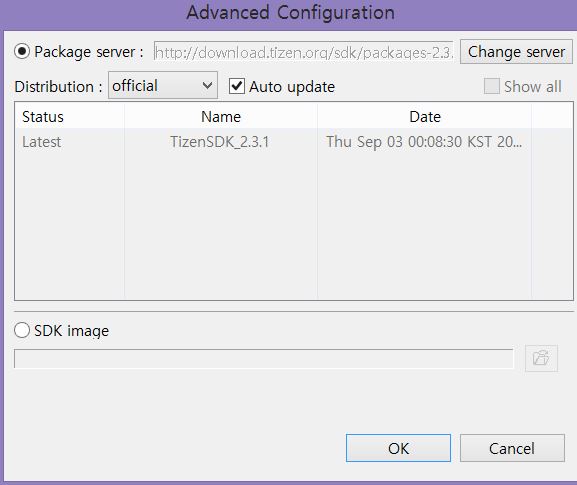Toggle the Show all checkbox
This screenshot has height=485, width=577.
pos(492,86)
